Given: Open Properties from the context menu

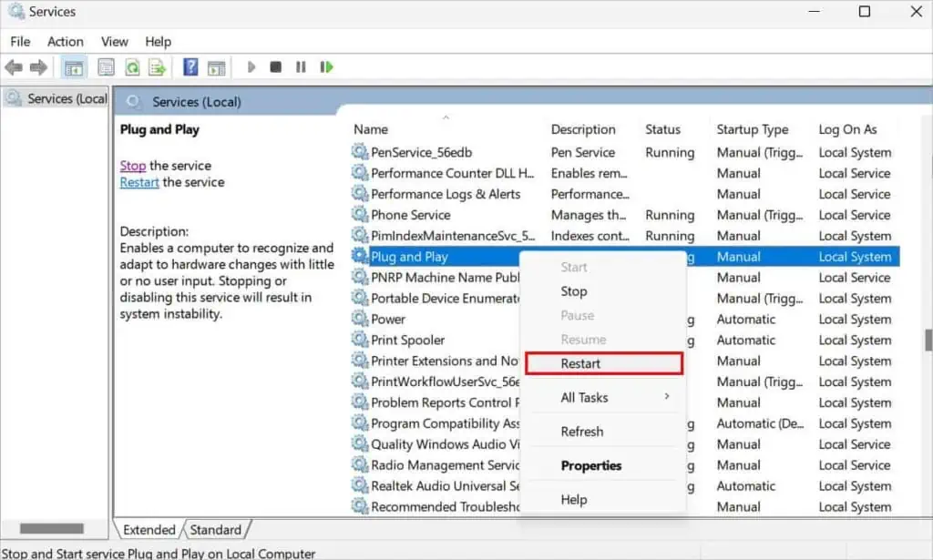Looking at the screenshot, I should (x=589, y=465).
